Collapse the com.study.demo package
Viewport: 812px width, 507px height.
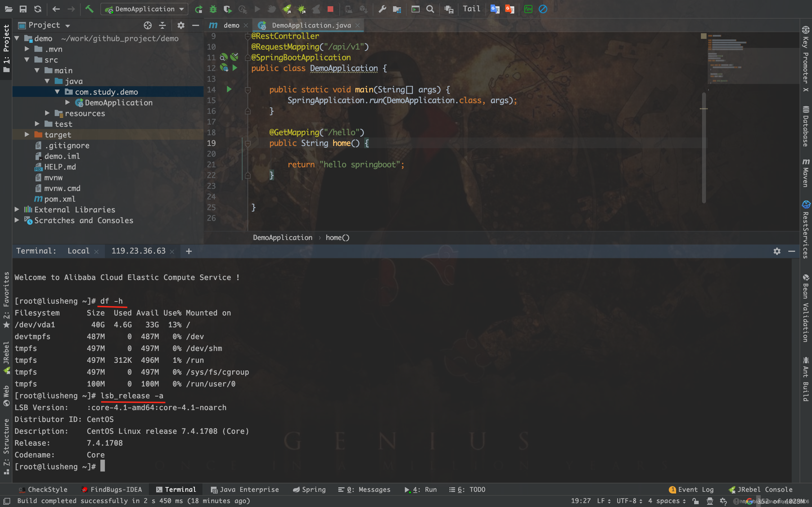[x=58, y=92]
